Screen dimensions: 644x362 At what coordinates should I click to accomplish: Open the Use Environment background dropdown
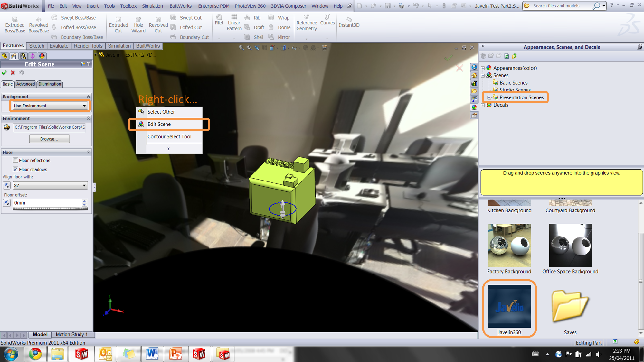[50, 106]
